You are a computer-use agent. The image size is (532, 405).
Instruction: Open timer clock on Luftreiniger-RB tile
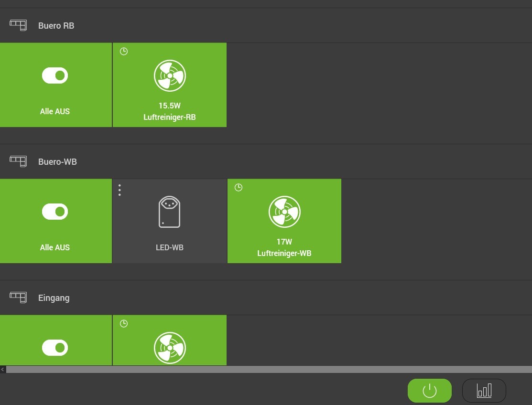(x=124, y=52)
